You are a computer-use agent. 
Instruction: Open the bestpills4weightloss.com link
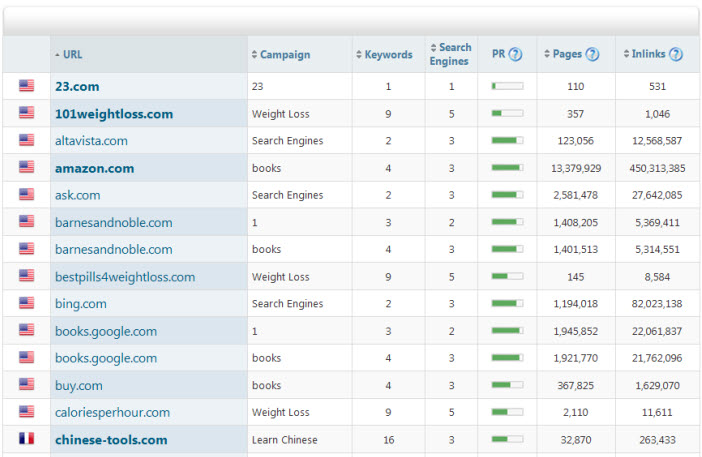click(x=125, y=277)
